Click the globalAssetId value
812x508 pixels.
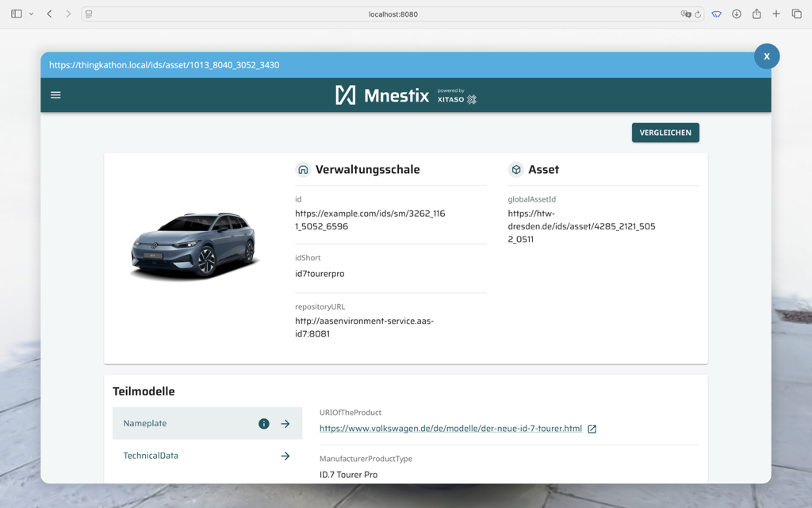[581, 226]
